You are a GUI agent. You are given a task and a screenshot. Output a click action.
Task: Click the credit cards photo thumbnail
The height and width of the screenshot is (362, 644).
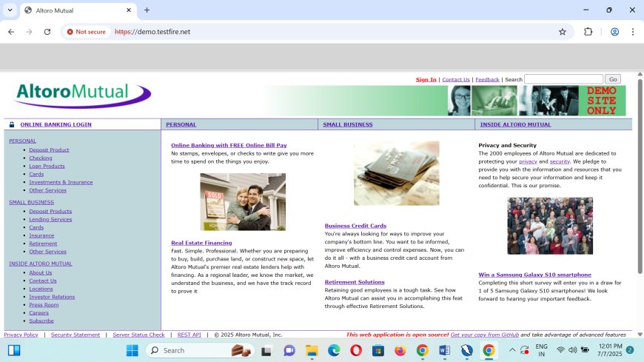396,173
